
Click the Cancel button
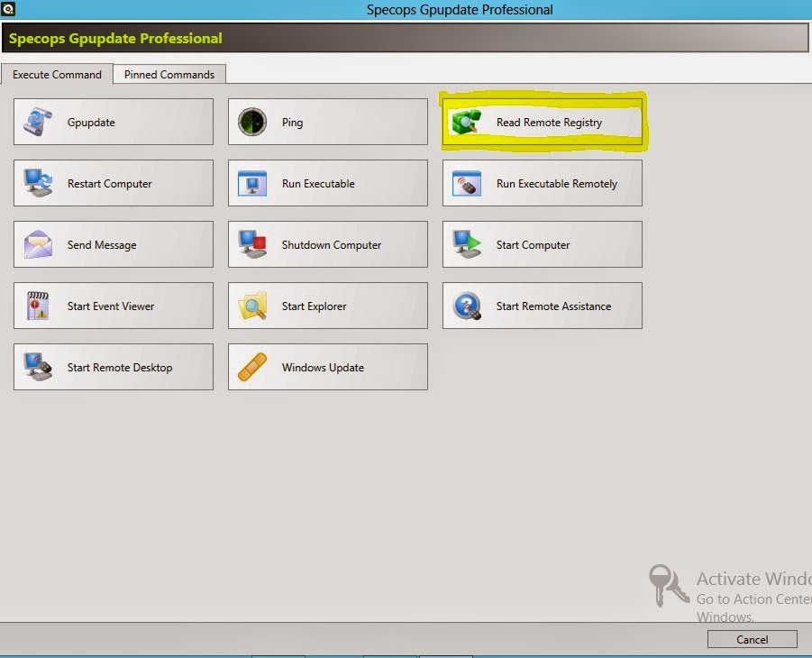[752, 639]
